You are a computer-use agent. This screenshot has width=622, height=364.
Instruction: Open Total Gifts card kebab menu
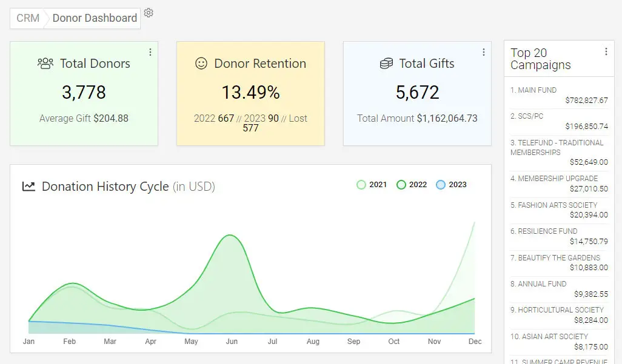pyautogui.click(x=484, y=52)
